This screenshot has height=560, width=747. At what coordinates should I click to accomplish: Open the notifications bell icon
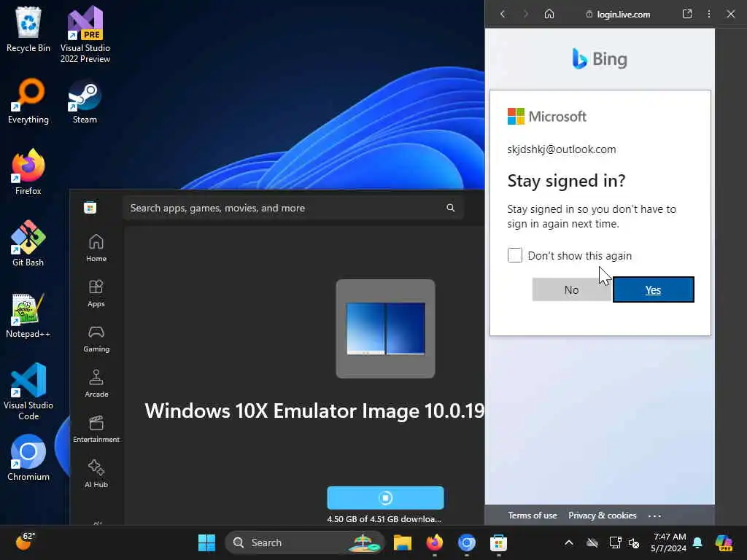point(697,542)
